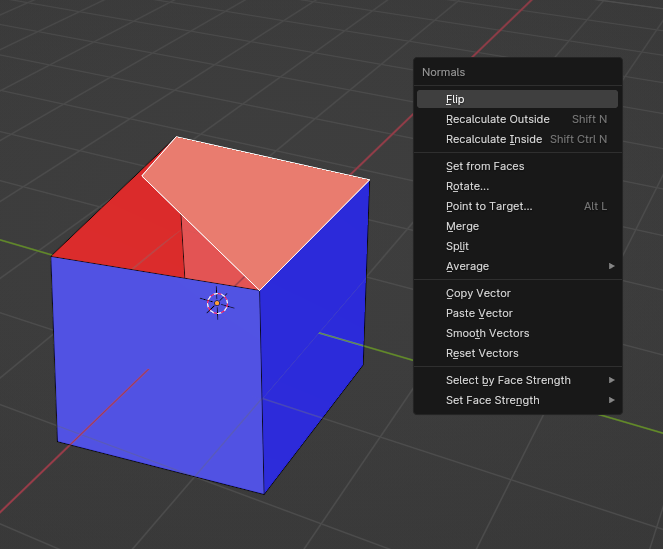Choose Set from Faces
This screenshot has width=663, height=549.
517,166
